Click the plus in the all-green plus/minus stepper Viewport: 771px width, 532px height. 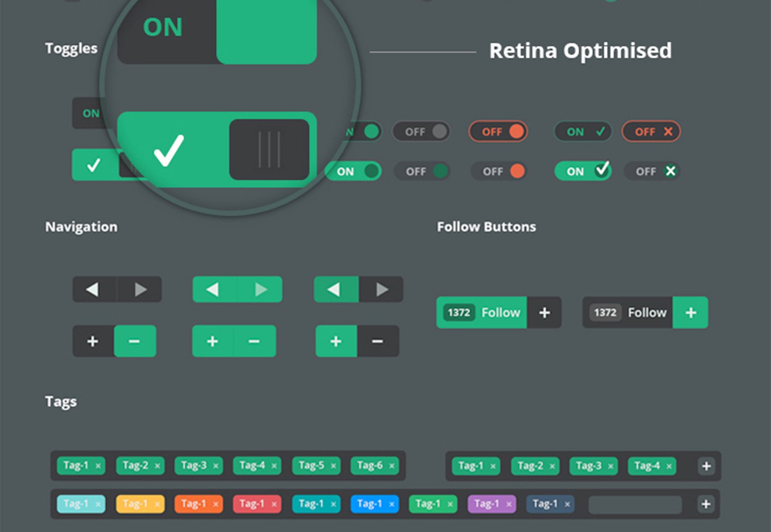tap(213, 341)
